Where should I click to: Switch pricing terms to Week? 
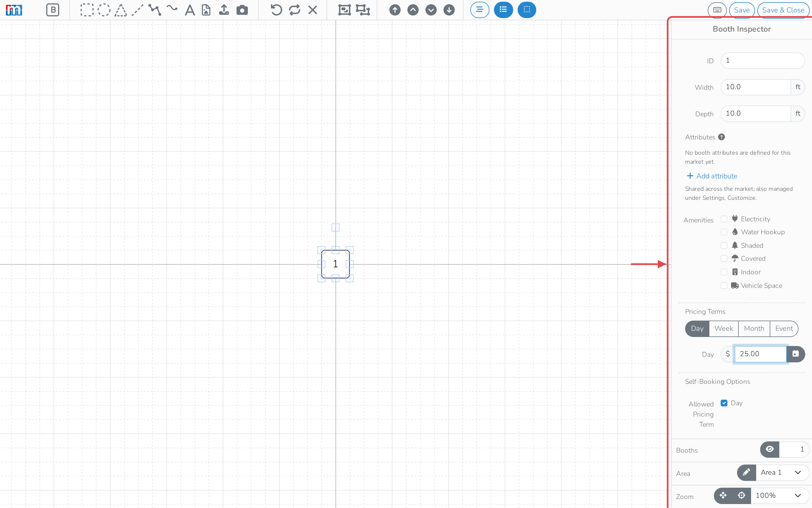pyautogui.click(x=724, y=329)
